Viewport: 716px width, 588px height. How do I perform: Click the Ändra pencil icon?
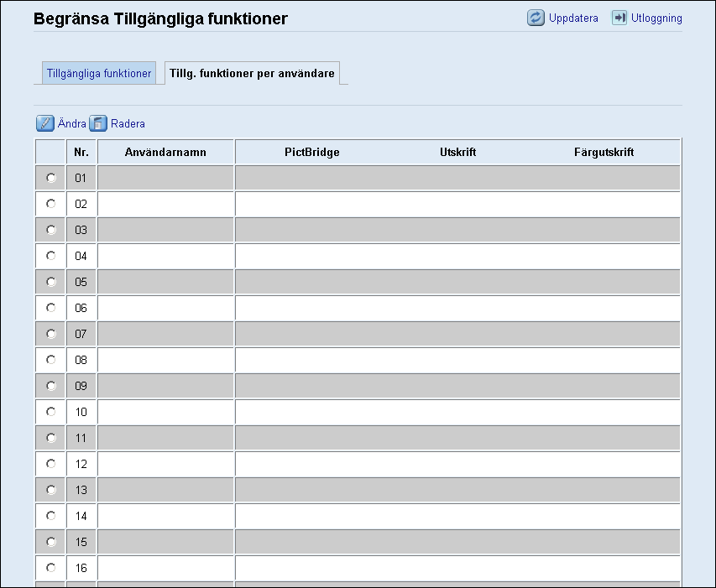44,123
